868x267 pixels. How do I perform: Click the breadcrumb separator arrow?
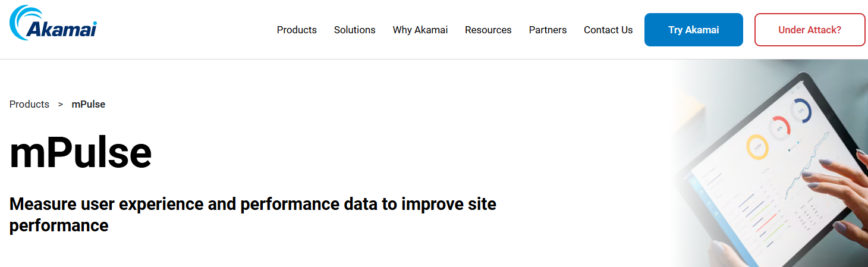click(61, 104)
